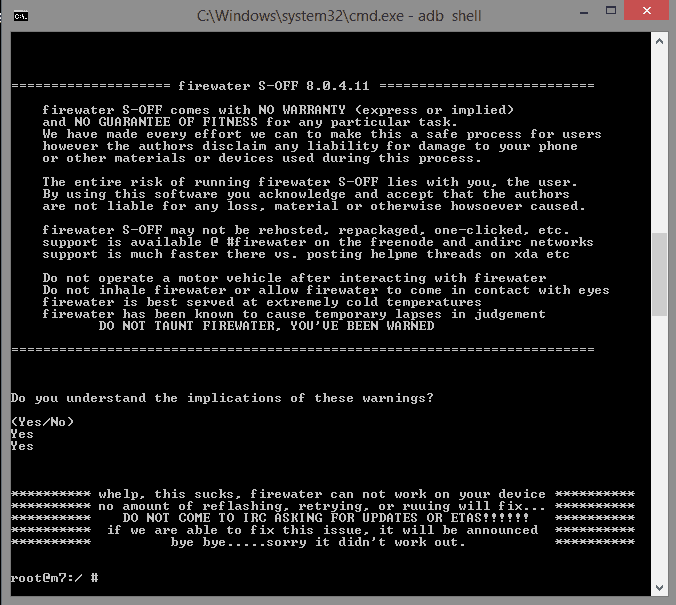
Task: Close the adb shell window
Action: (647, 10)
